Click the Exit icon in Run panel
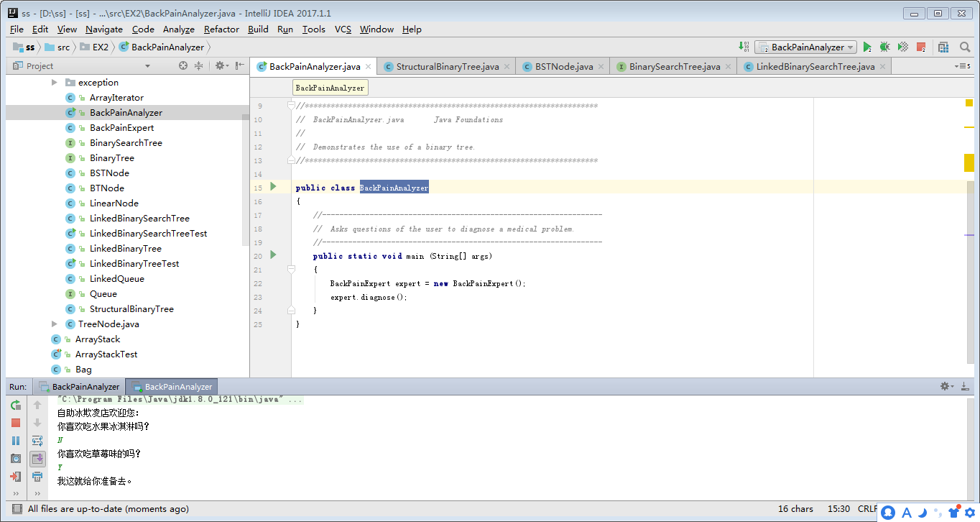Viewport: 980px width, 522px height. click(16, 477)
